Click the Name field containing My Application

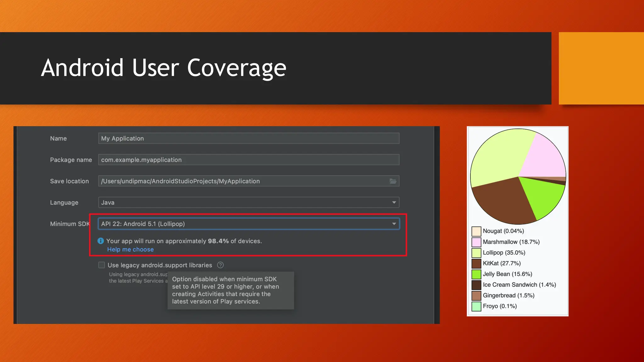(x=249, y=138)
